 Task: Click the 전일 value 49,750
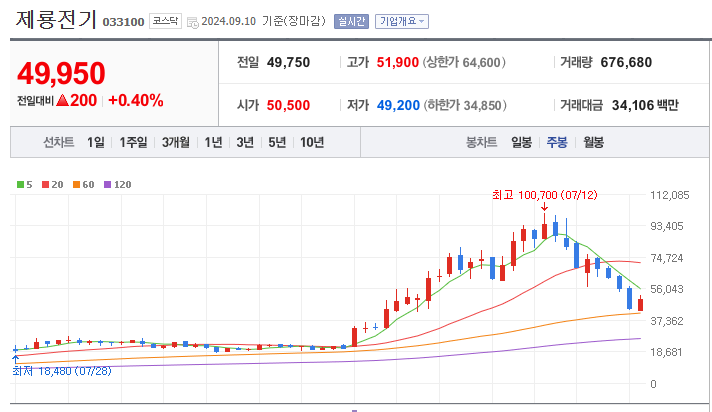tap(288, 62)
